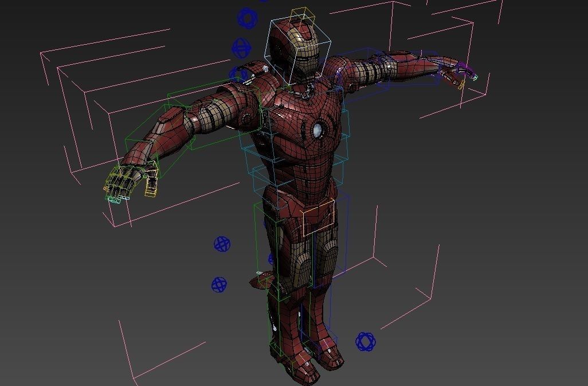Viewport: 588px width, 386px height.
Task: Select the purple finger bones on the far hand
Action: (x=467, y=70)
